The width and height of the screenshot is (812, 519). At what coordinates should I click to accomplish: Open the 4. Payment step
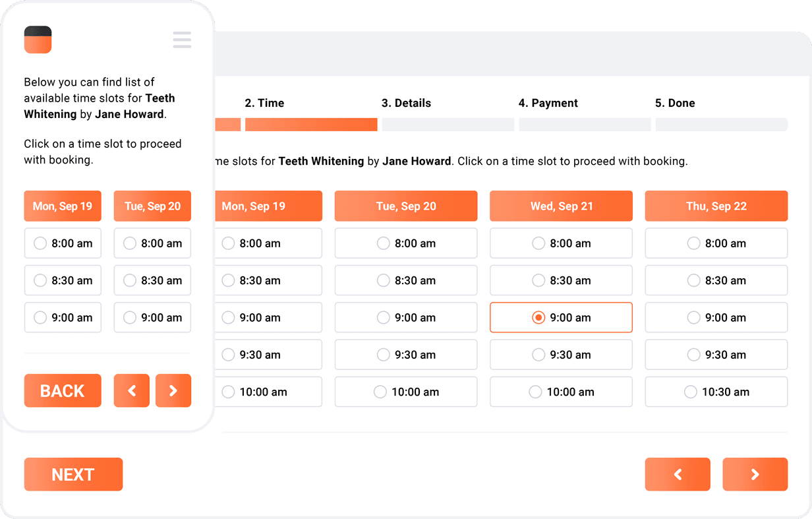pos(548,103)
